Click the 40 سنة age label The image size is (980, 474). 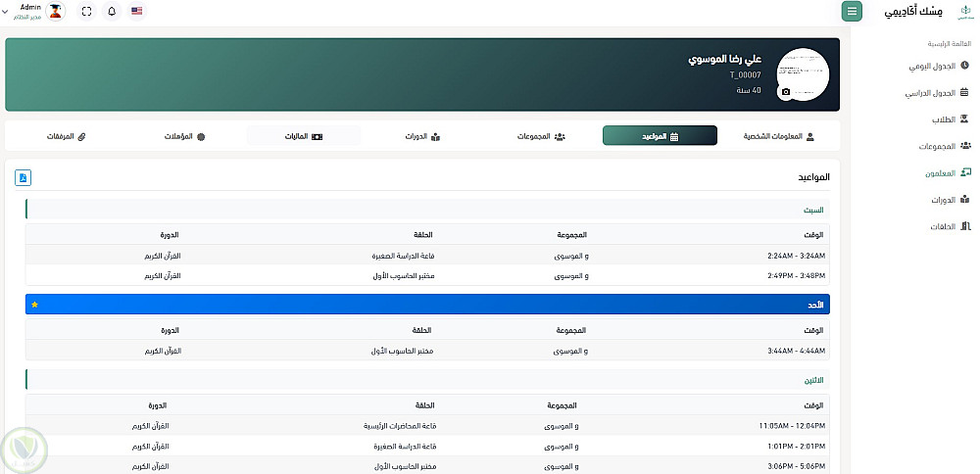point(749,90)
